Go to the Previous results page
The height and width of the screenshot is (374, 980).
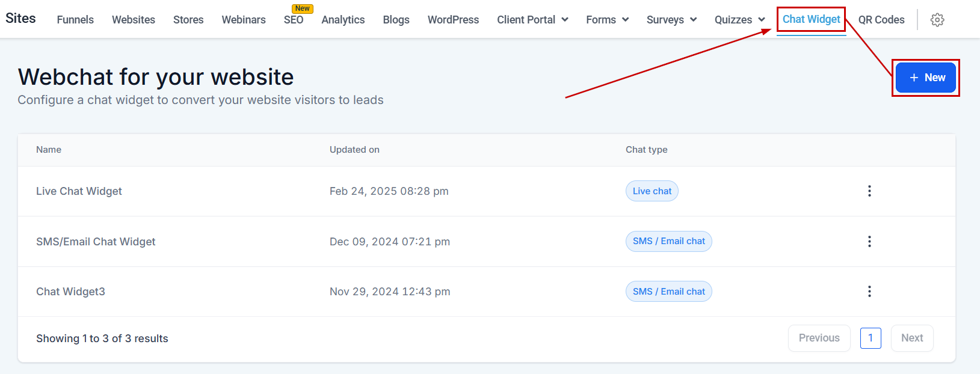coord(819,338)
